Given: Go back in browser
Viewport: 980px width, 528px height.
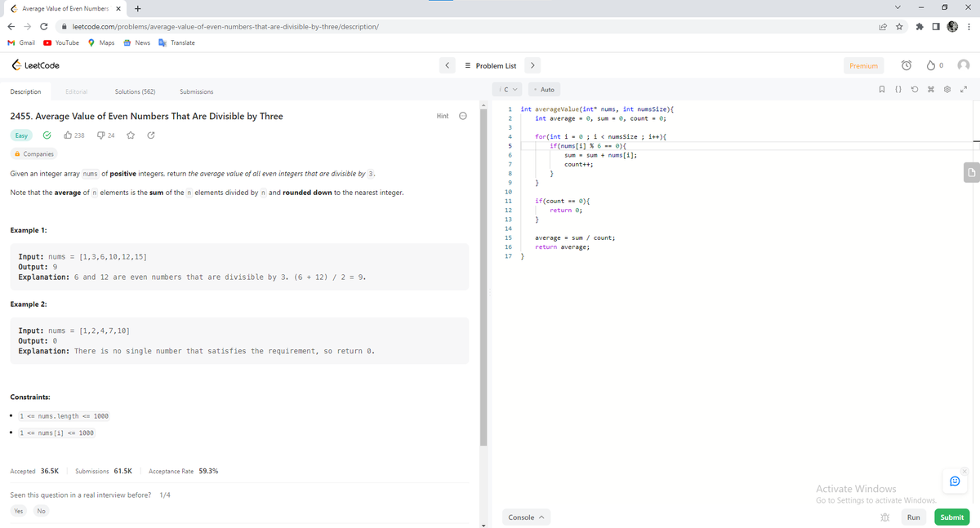Looking at the screenshot, I should click(x=12, y=26).
